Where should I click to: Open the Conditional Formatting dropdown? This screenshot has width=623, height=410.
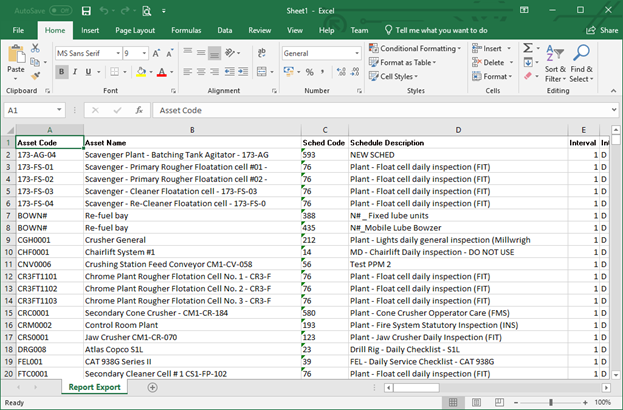coord(415,48)
